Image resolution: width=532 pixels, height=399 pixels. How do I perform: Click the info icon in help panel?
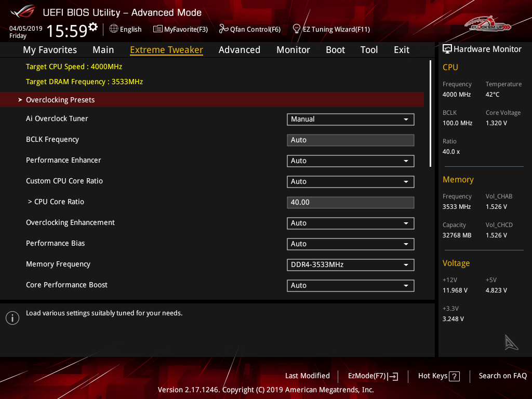pos(12,318)
